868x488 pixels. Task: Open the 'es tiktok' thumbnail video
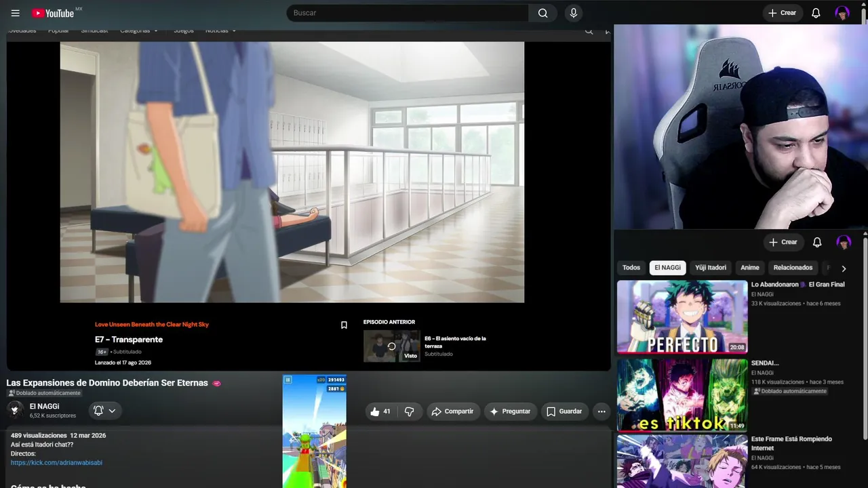682,395
